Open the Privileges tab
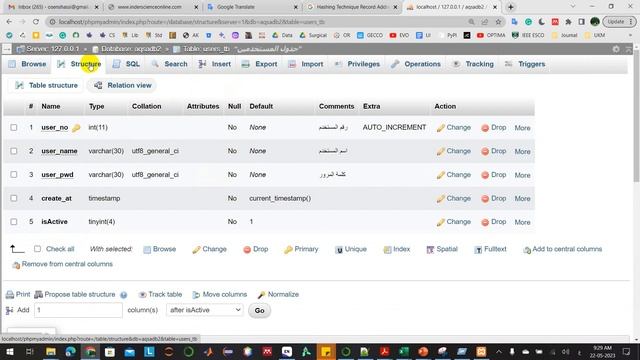This screenshot has width=640, height=360. (x=357, y=64)
